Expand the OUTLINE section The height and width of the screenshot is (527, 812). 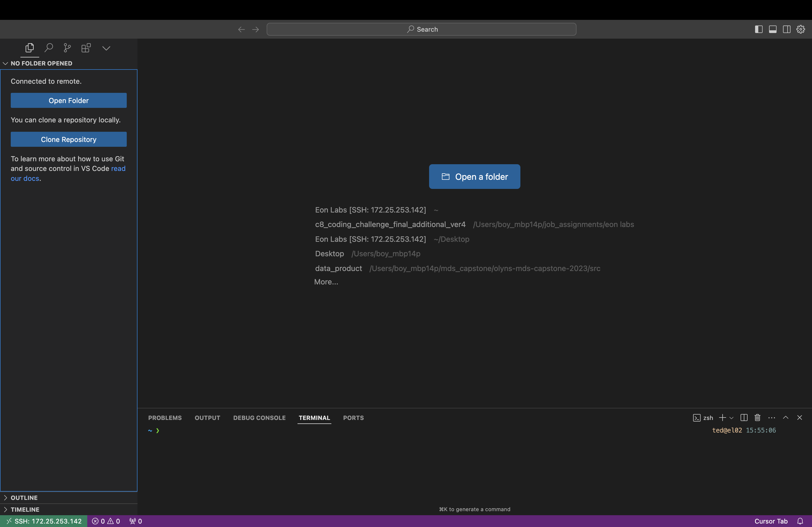click(x=24, y=498)
